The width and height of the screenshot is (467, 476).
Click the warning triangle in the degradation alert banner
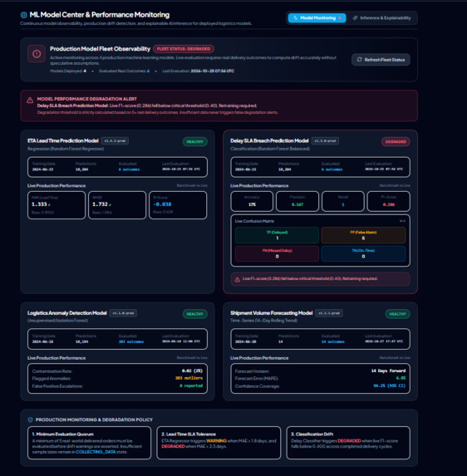pyautogui.click(x=30, y=101)
